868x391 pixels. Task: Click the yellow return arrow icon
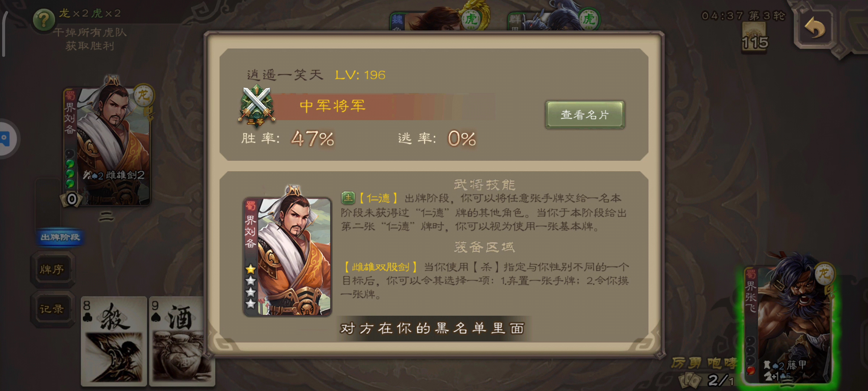(x=815, y=28)
